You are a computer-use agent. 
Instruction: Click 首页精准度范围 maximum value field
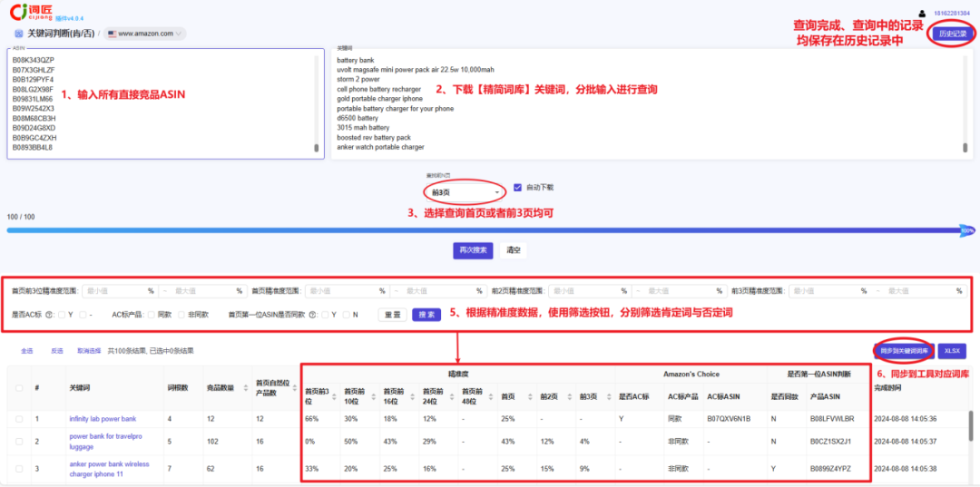click(441, 291)
